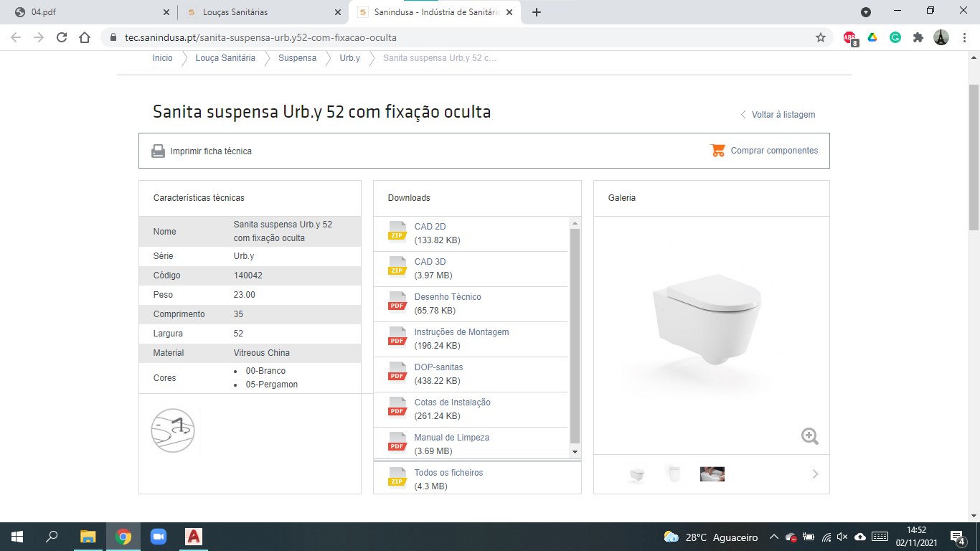The height and width of the screenshot is (551, 980).
Task: Close the 04.pdf tab
Action: 166,12
